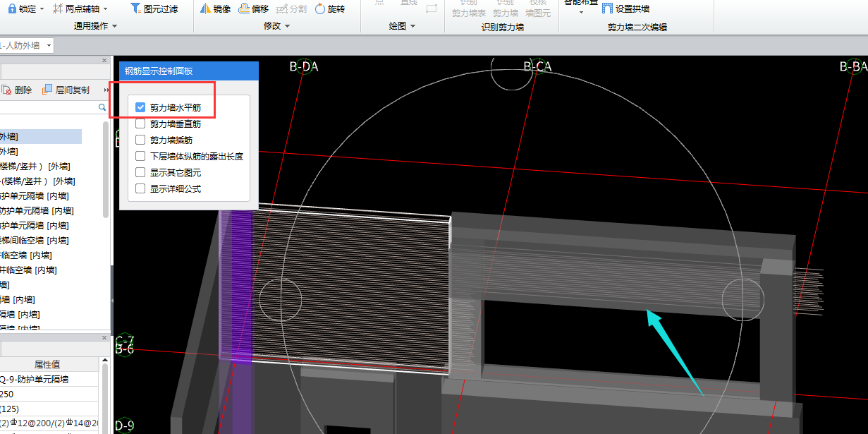Click the search magnifier in component list
Screen dimensions: 868x434
[x=102, y=107]
